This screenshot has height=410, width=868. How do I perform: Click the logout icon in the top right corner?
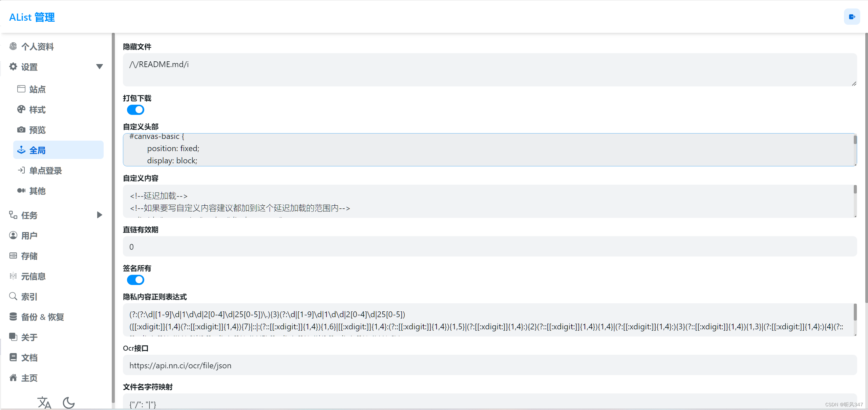[x=852, y=17]
